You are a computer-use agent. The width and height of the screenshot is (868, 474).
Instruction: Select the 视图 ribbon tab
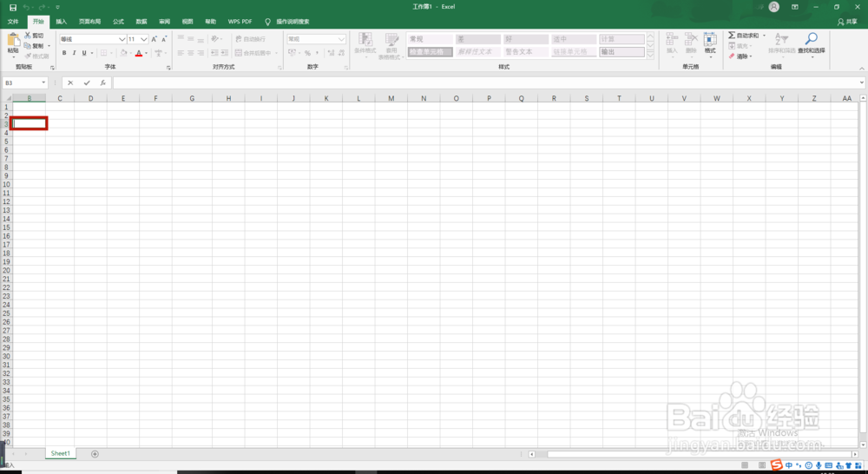point(187,22)
